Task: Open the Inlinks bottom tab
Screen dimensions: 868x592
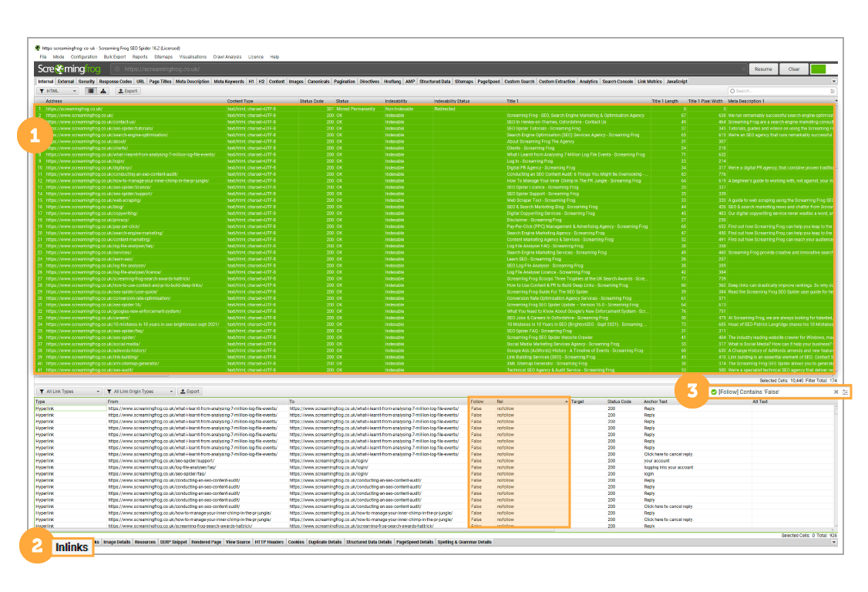Action: coord(72,547)
